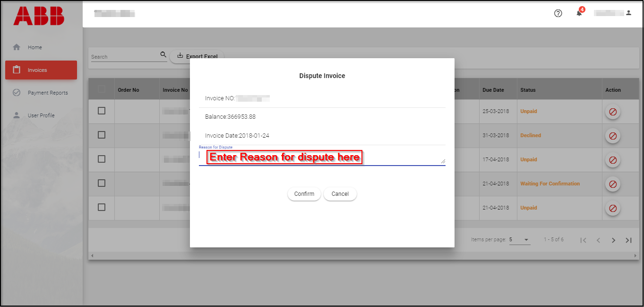Click the help question mark icon
This screenshot has height=307, width=644.
coord(558,13)
